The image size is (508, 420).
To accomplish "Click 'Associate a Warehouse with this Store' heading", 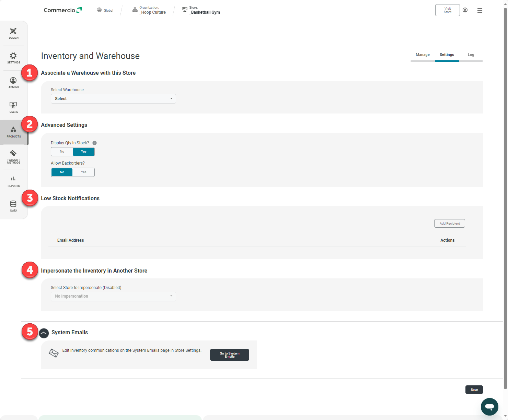I will (88, 73).
